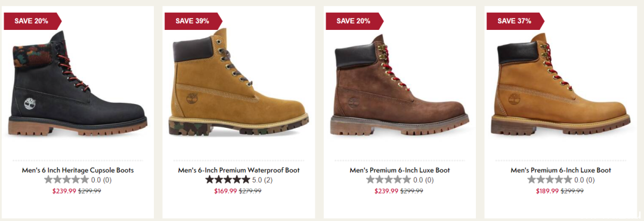Viewport: 644px width, 221px height.
Task: Open the wheat Luxe boot image
Action: coord(561,84)
